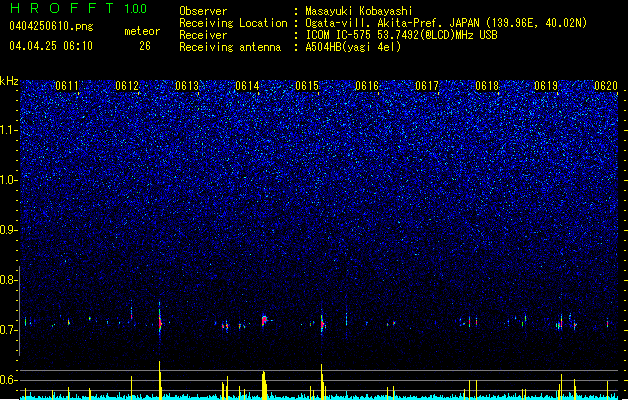Image resolution: width=629 pixels, height=400 pixels.
Task: Click the HROFFT 1.0.0 title text
Action: point(79,8)
